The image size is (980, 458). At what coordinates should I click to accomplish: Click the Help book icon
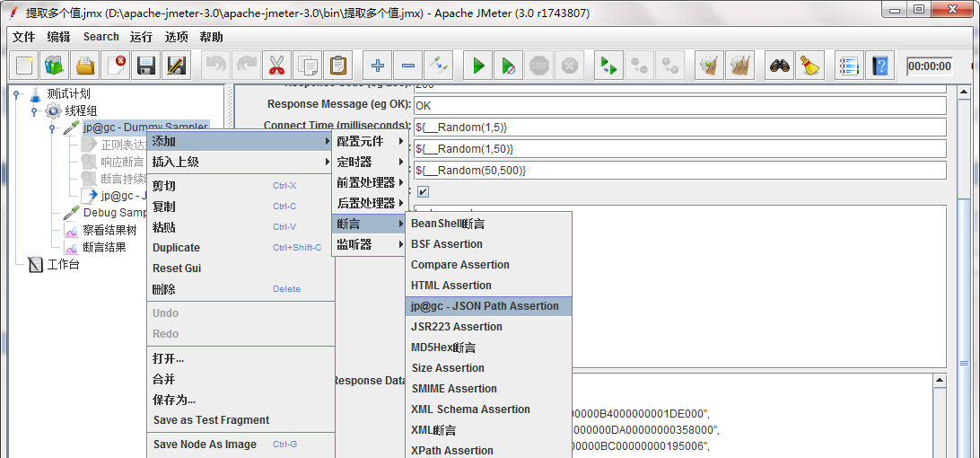[880, 65]
